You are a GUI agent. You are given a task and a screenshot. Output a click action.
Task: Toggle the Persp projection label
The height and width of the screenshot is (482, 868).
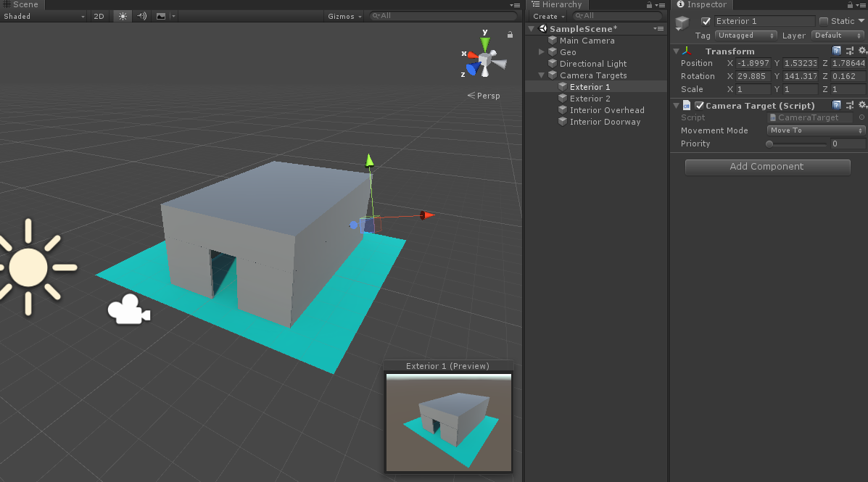coord(484,96)
